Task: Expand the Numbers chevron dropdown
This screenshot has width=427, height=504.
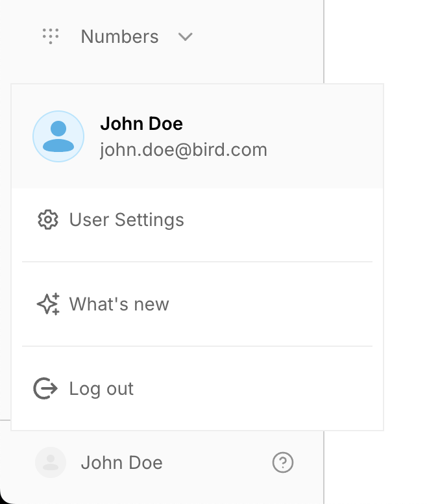Action: (x=185, y=36)
